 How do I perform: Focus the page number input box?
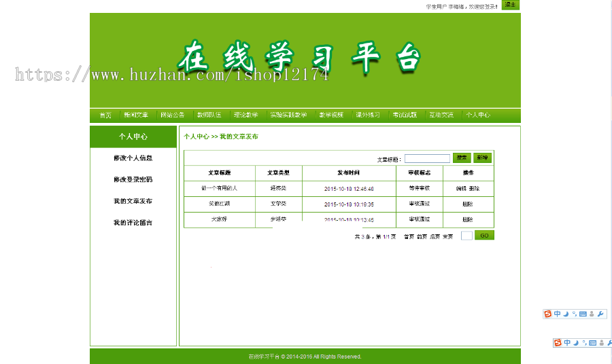pos(466,236)
